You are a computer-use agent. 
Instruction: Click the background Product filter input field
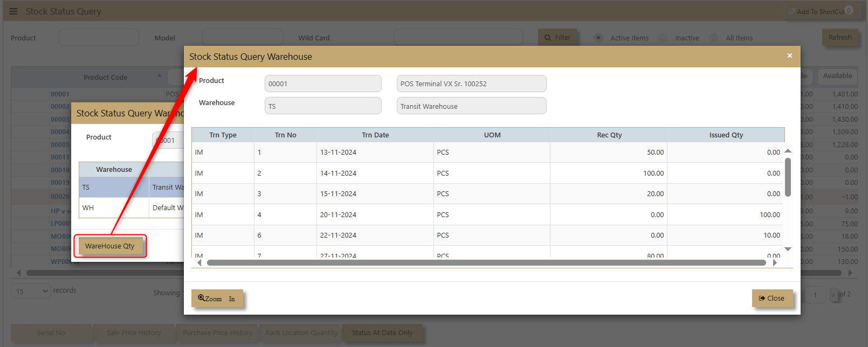tap(99, 38)
